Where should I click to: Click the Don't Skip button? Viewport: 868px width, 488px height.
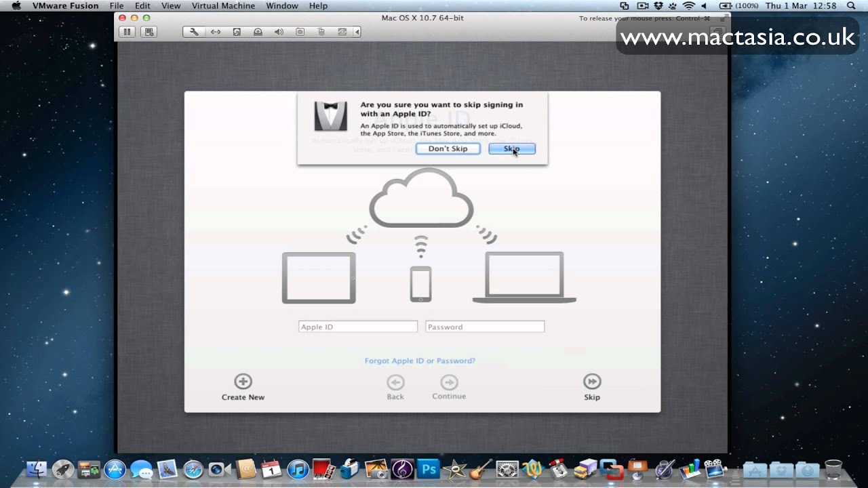click(x=448, y=148)
